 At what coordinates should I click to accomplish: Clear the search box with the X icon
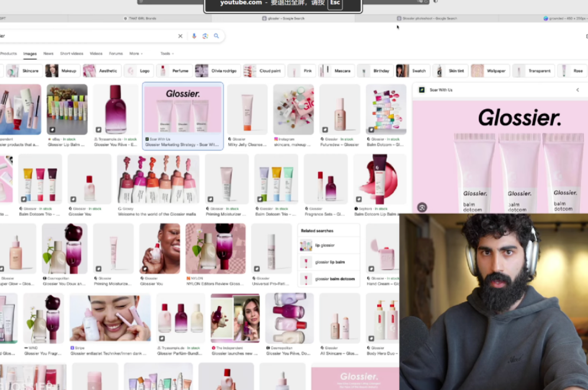pyautogui.click(x=181, y=36)
